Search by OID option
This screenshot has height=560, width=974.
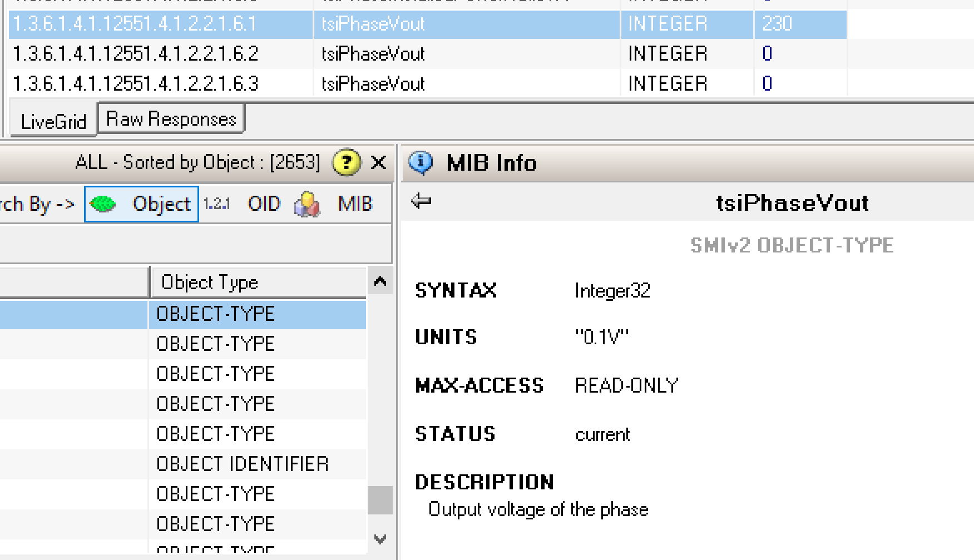tap(264, 204)
